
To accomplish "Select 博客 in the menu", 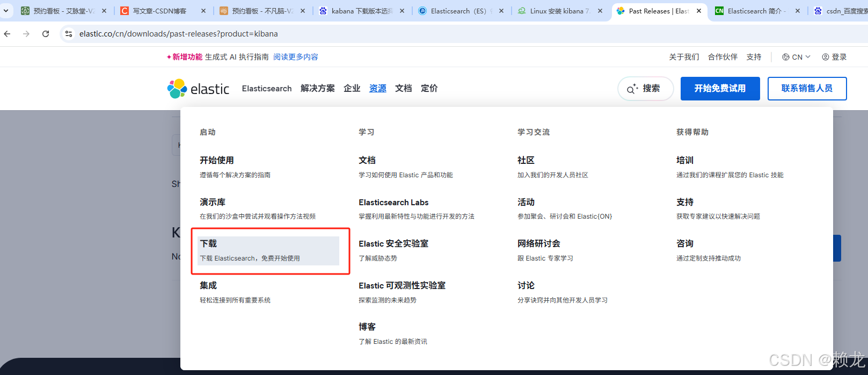I will (367, 327).
